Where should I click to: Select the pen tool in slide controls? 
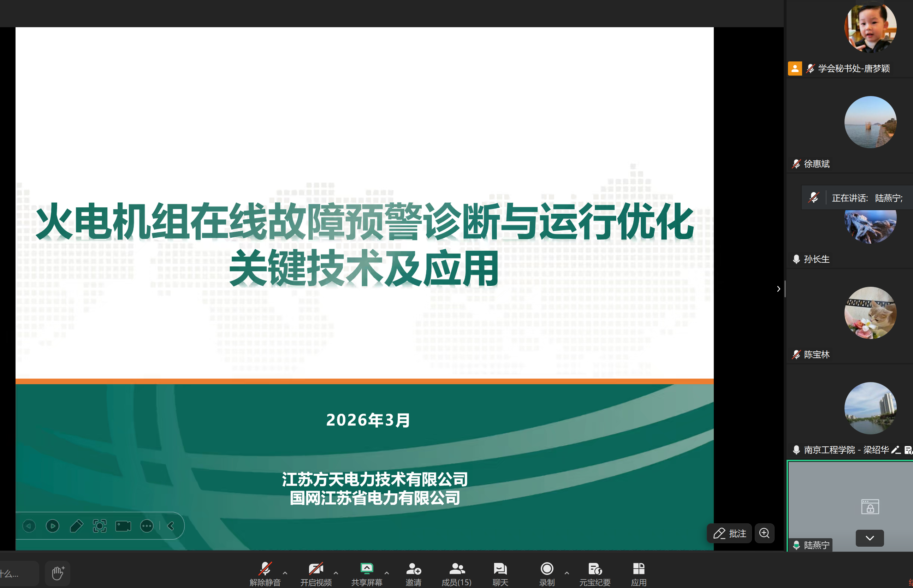pos(76,526)
